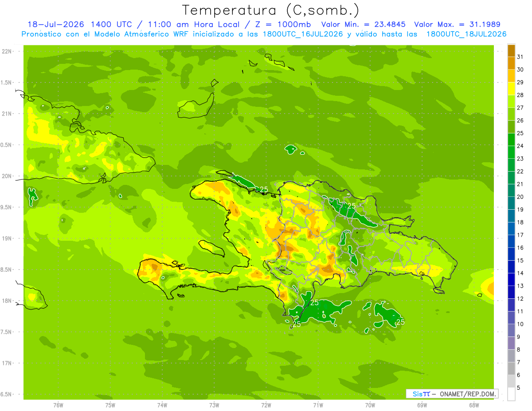Image resolution: width=532 pixels, height=411 pixels.
Task: Click the longitude axis label 71W
Action: pos(318,405)
